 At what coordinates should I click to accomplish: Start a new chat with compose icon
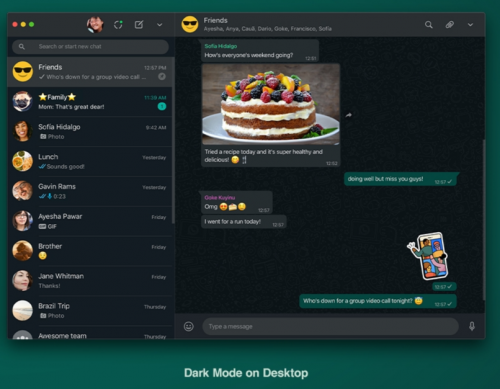pyautogui.click(x=139, y=25)
